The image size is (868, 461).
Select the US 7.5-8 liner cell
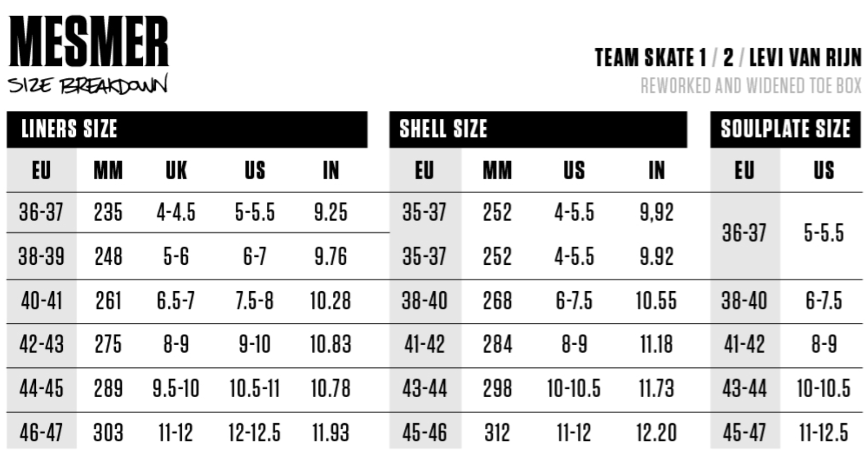click(254, 301)
